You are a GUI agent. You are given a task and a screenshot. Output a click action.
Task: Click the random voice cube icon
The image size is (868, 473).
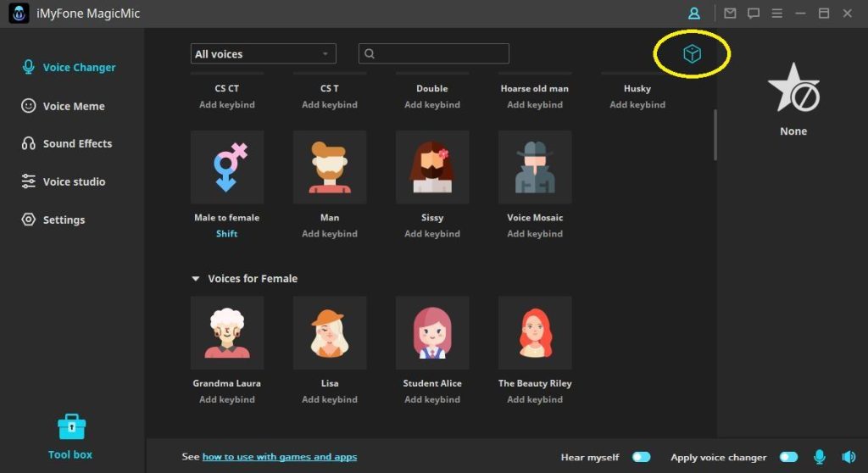[x=692, y=53]
